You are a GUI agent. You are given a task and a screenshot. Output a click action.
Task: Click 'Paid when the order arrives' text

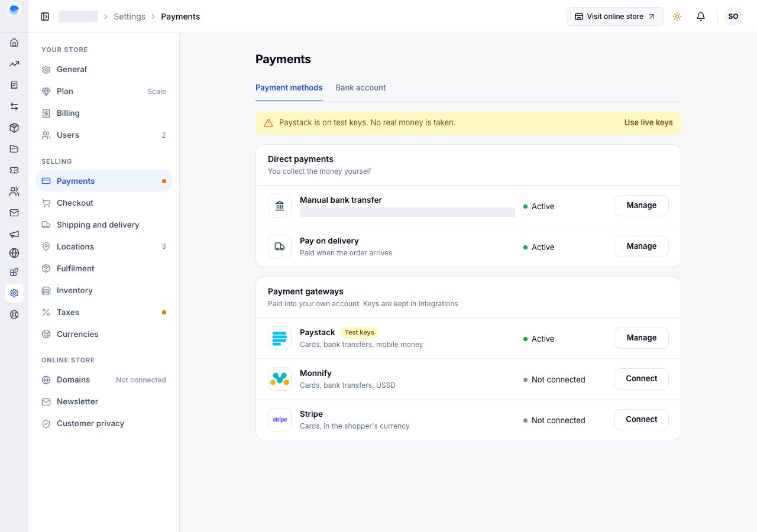tap(346, 253)
